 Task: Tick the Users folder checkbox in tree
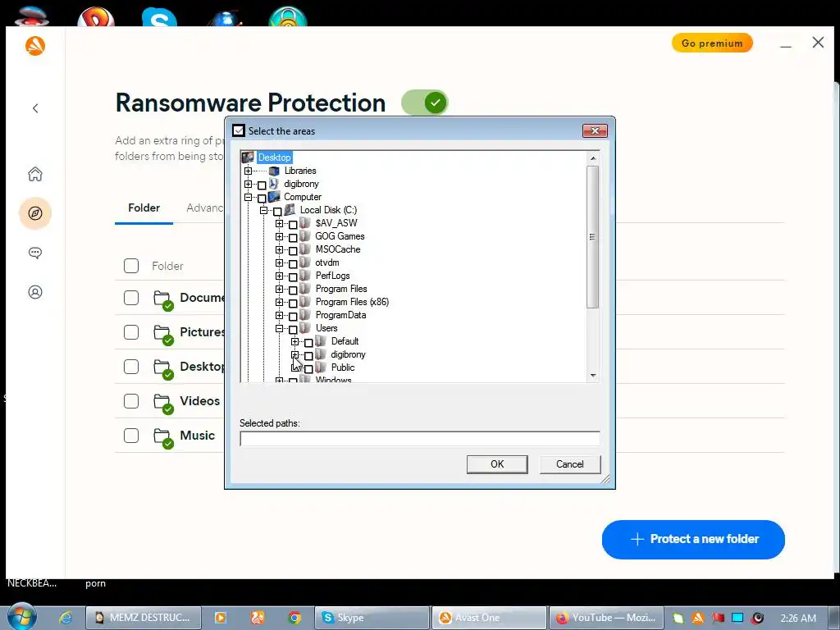pos(293,330)
